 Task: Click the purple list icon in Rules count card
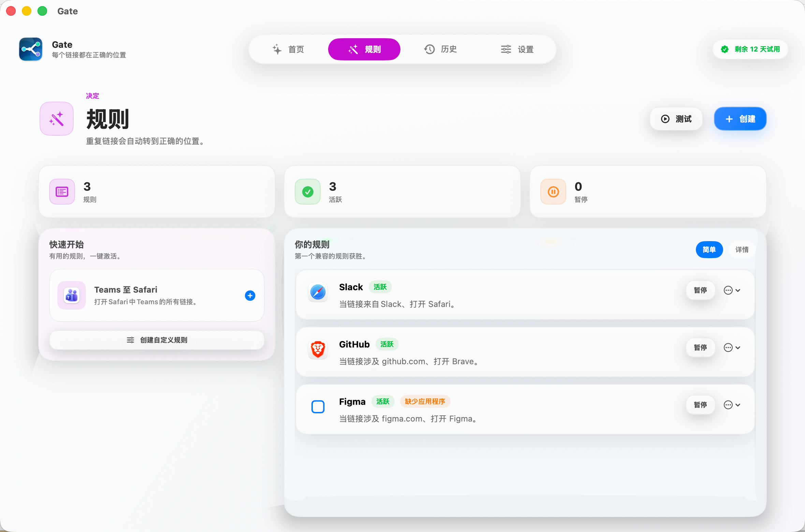[62, 192]
